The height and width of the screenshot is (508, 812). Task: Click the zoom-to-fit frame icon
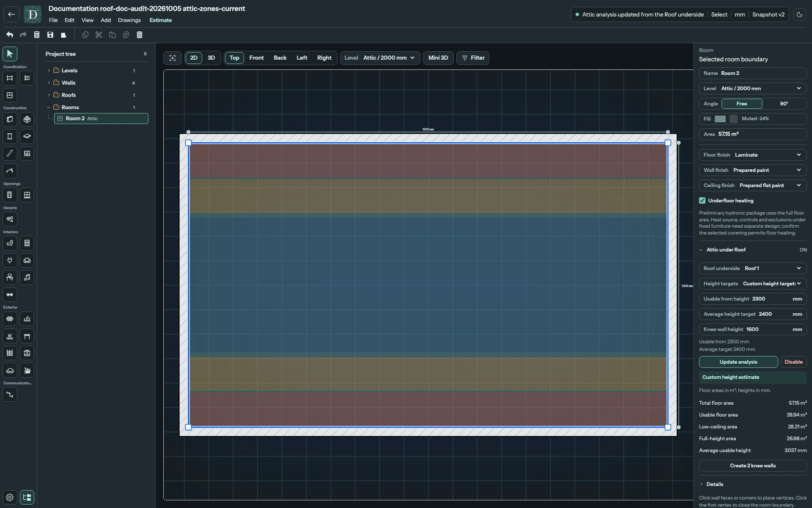point(173,58)
